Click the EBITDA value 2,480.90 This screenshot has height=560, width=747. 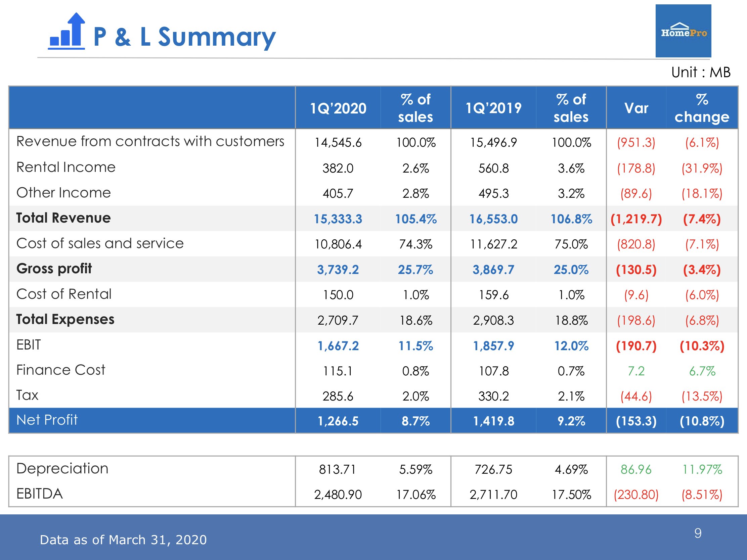338,495
